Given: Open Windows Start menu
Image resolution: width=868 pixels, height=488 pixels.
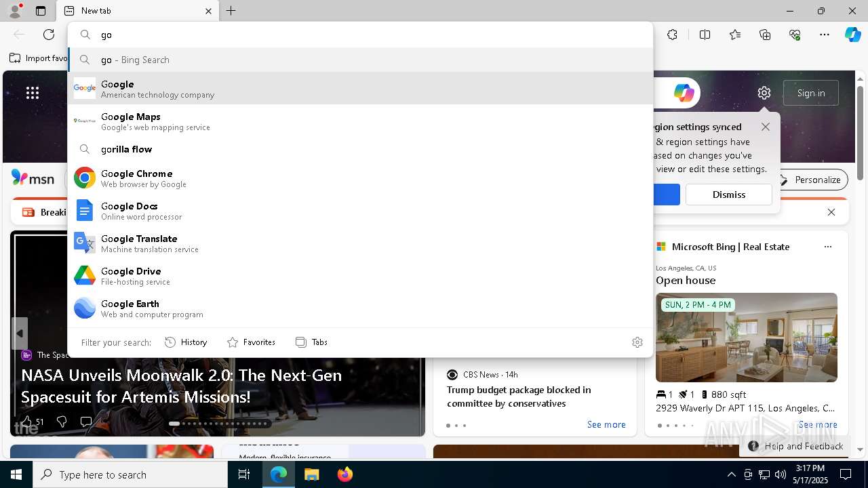Looking at the screenshot, I should click(16, 474).
